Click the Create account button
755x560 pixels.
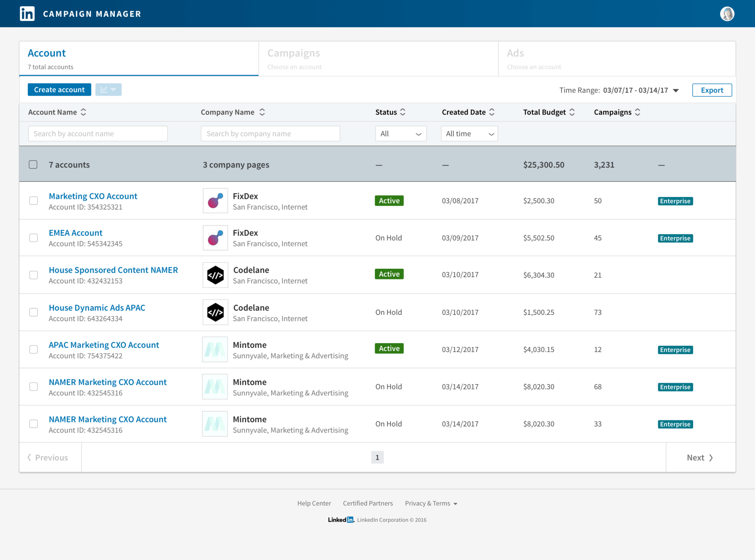tap(59, 90)
